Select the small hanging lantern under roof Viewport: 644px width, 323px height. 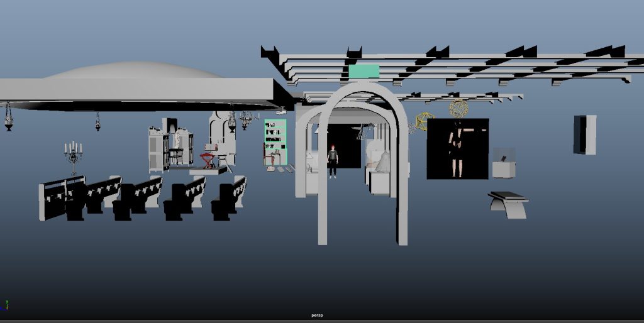[x=97, y=122]
